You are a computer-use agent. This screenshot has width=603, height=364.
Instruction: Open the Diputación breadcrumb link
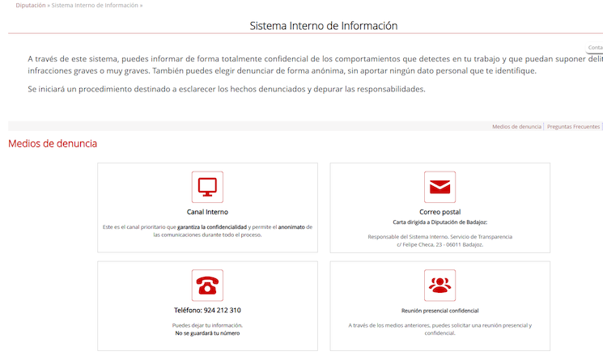30,5
